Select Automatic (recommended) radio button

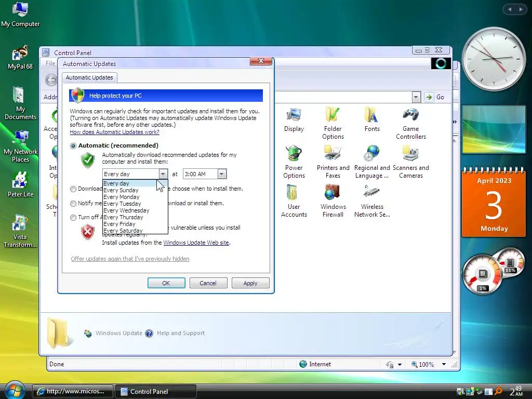(x=73, y=146)
